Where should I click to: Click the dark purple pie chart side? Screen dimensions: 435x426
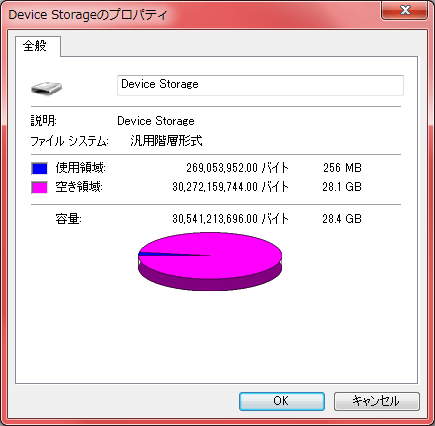pos(210,283)
